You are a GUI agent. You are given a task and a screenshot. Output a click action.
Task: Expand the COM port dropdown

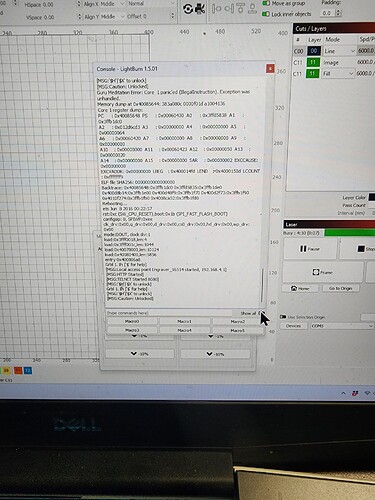click(342, 326)
